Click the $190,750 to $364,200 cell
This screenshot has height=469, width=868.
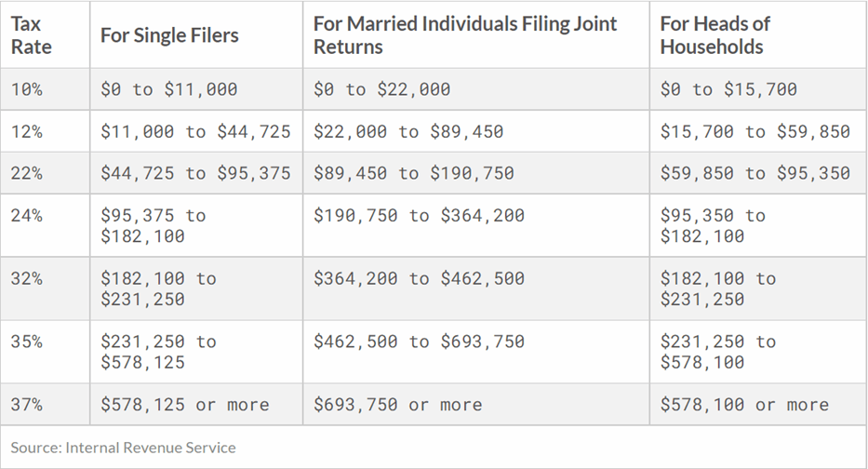[419, 215]
